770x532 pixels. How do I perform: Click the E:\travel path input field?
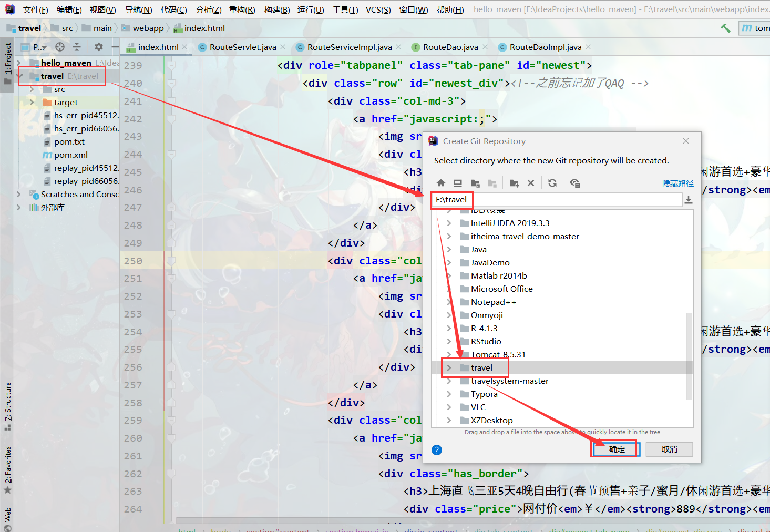pyautogui.click(x=557, y=200)
